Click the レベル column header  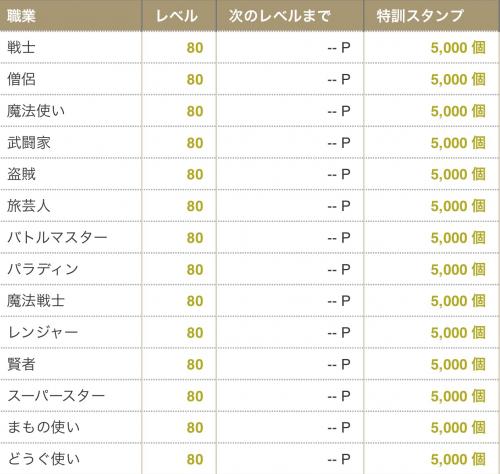pyautogui.click(x=177, y=16)
